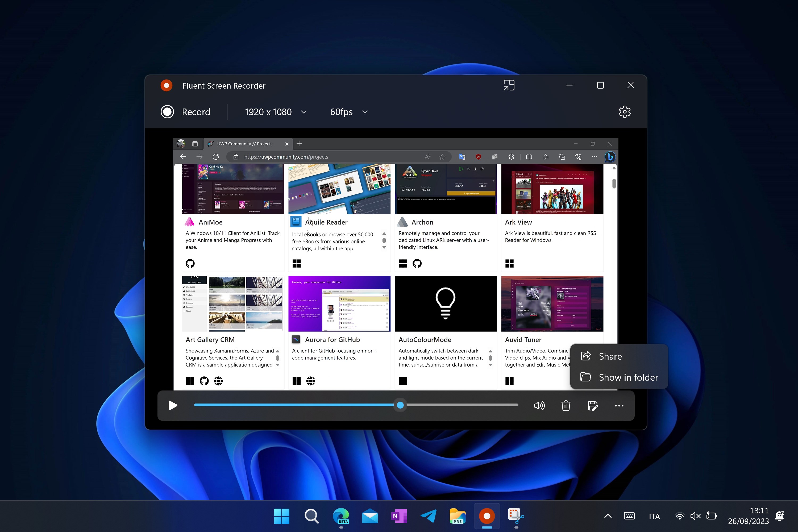The height and width of the screenshot is (532, 798).
Task: Open Fluent Screen Recorder settings gear
Action: (x=624, y=112)
